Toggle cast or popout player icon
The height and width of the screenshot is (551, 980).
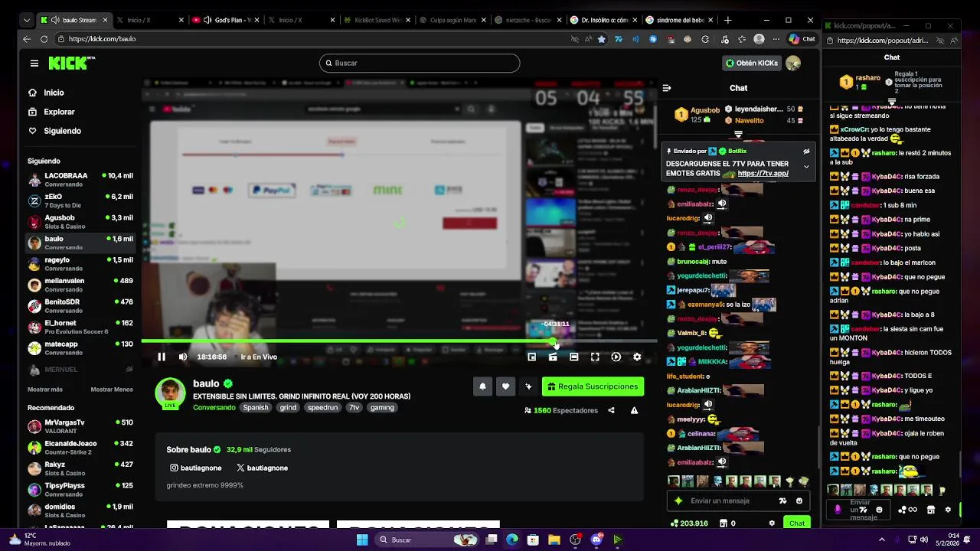click(x=616, y=357)
